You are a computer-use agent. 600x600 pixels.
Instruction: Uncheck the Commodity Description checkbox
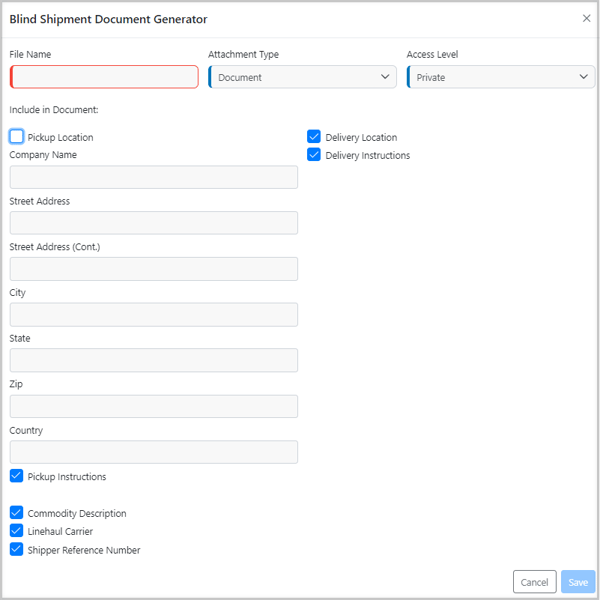[x=16, y=513]
